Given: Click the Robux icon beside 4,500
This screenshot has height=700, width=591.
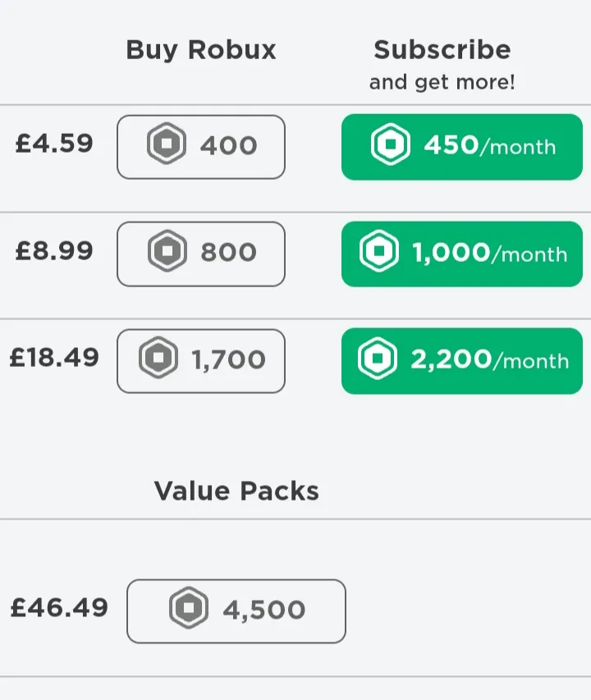Looking at the screenshot, I should click(189, 607).
